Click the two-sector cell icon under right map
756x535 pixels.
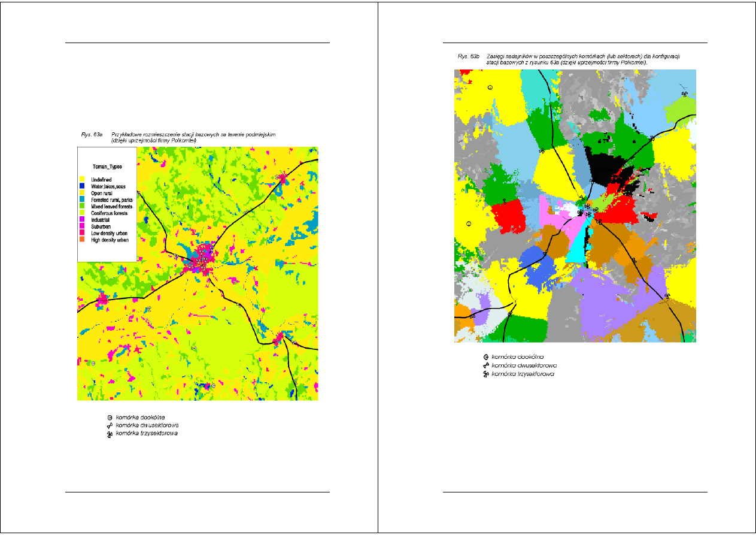click(x=486, y=365)
